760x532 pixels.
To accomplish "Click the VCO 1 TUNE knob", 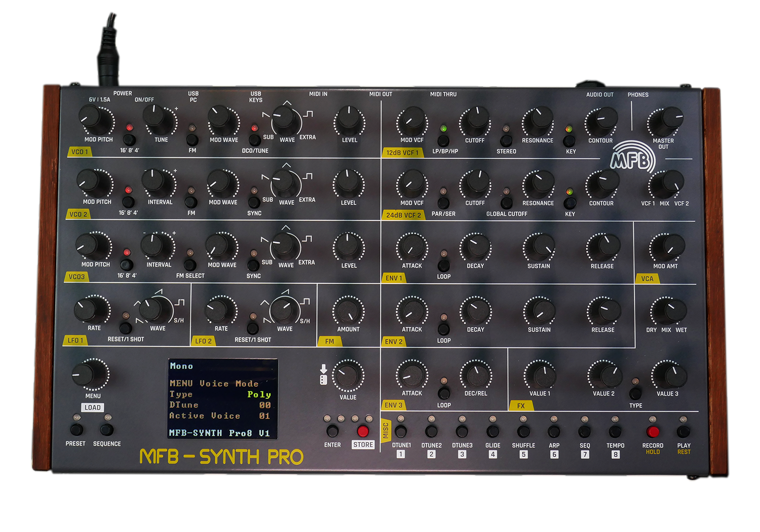I will (160, 120).
